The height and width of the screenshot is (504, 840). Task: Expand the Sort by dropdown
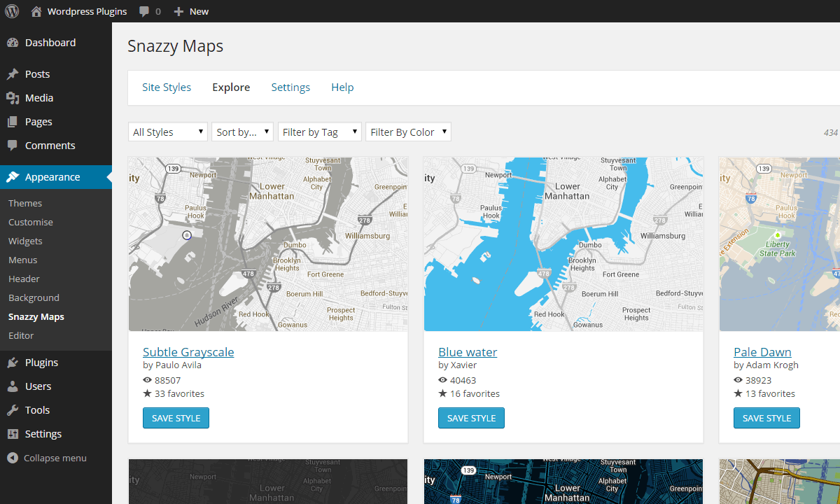click(x=242, y=132)
